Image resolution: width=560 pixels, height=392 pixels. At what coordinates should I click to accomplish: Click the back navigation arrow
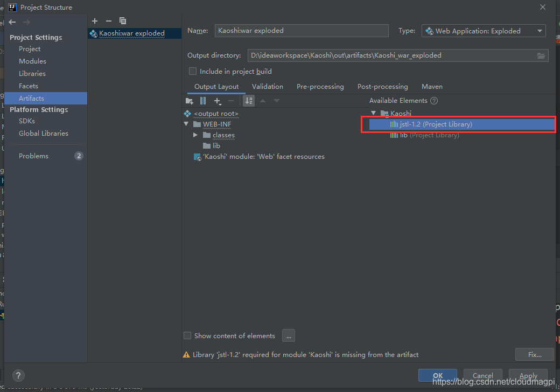(12, 22)
